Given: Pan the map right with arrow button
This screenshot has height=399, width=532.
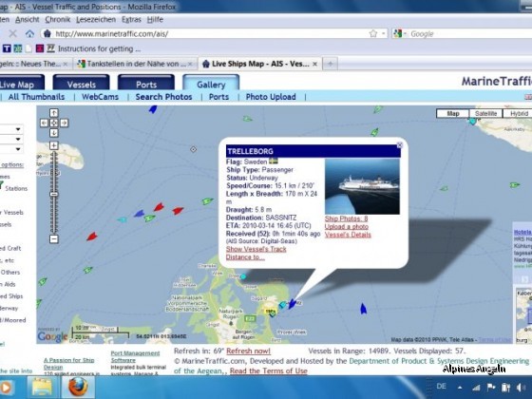Looking at the screenshot, I should 65,123.
